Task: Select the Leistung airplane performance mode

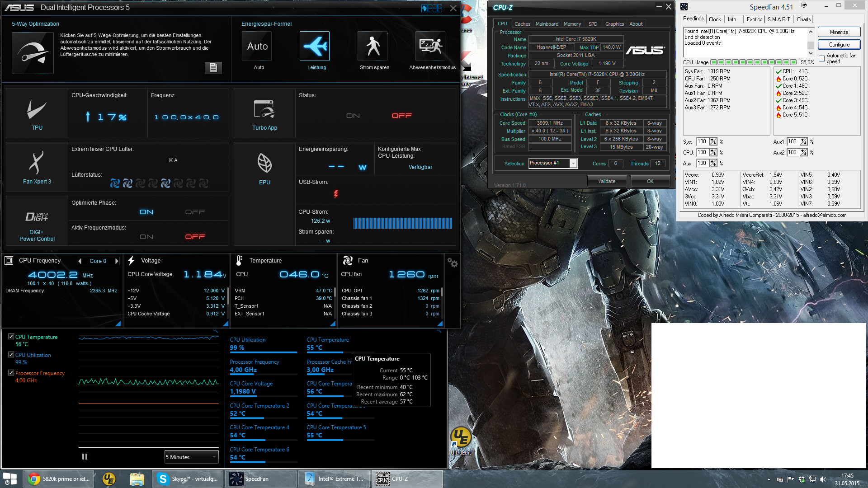Action: point(314,46)
